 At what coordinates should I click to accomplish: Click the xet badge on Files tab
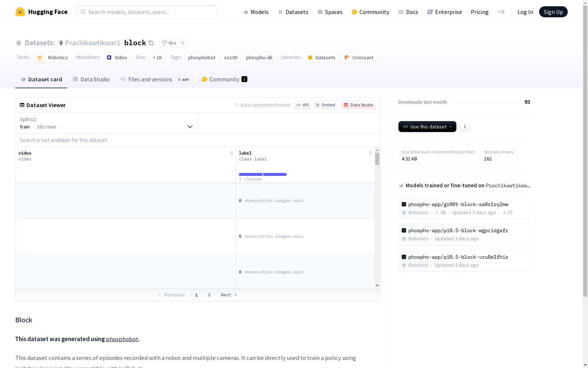[x=183, y=79]
